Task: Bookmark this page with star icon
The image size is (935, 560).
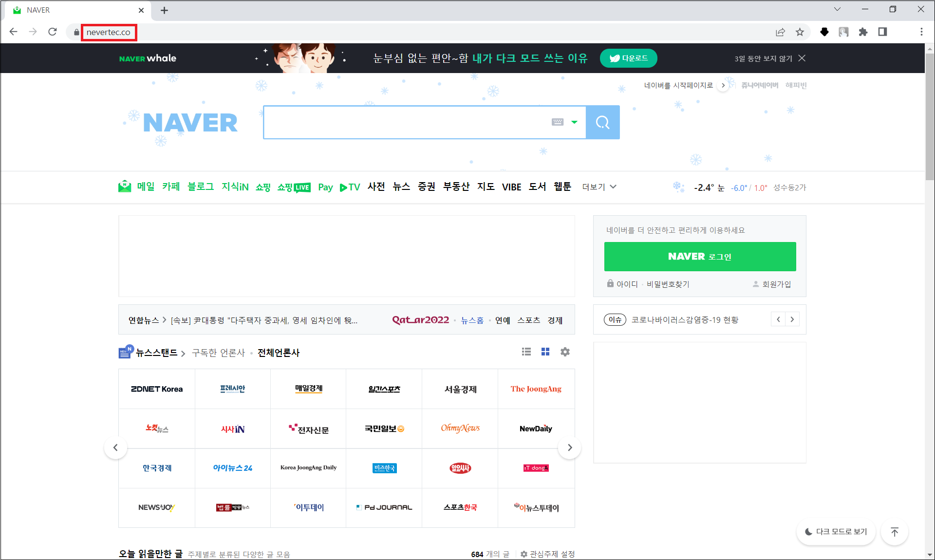Action: (x=800, y=32)
